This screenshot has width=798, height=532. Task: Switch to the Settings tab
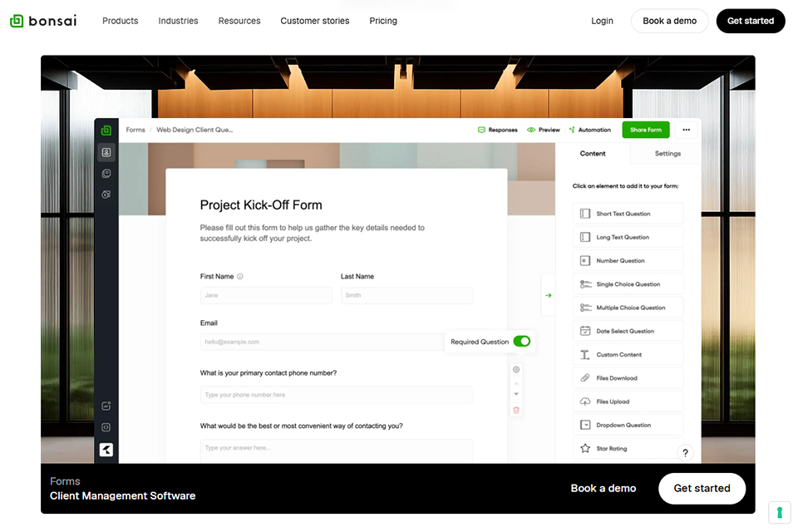[x=667, y=153]
